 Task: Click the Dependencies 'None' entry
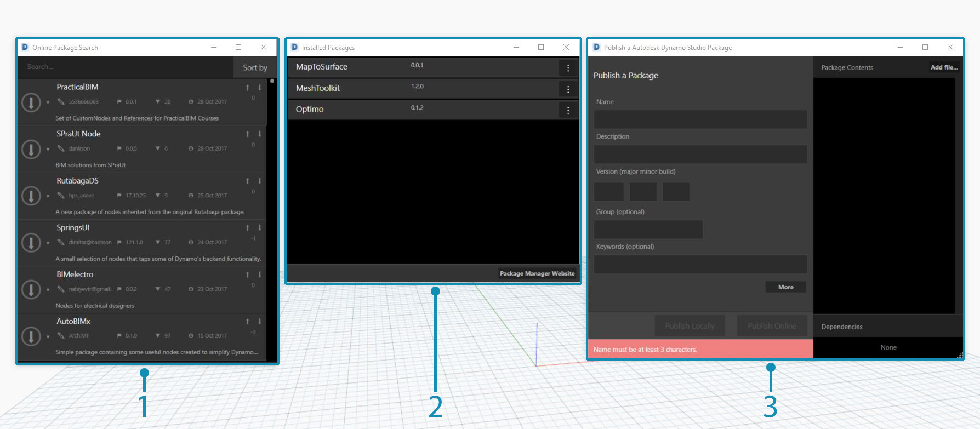[888, 347]
